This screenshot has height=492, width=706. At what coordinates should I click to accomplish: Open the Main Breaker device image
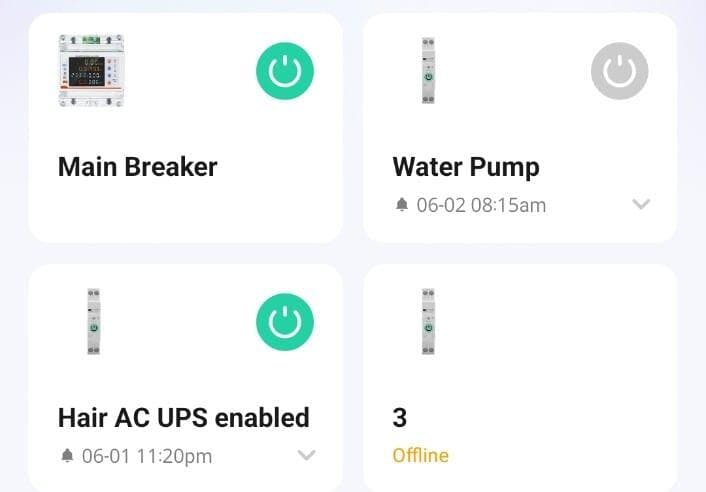(91, 71)
